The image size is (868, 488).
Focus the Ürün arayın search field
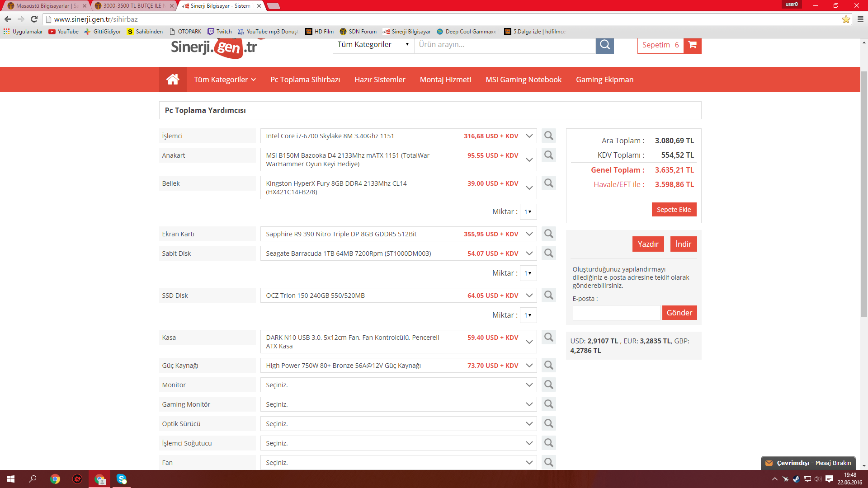point(505,45)
